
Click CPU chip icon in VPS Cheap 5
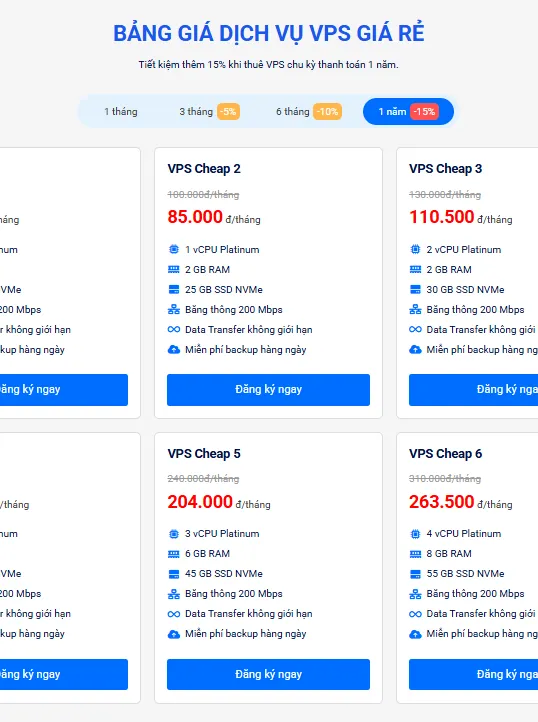pos(174,534)
